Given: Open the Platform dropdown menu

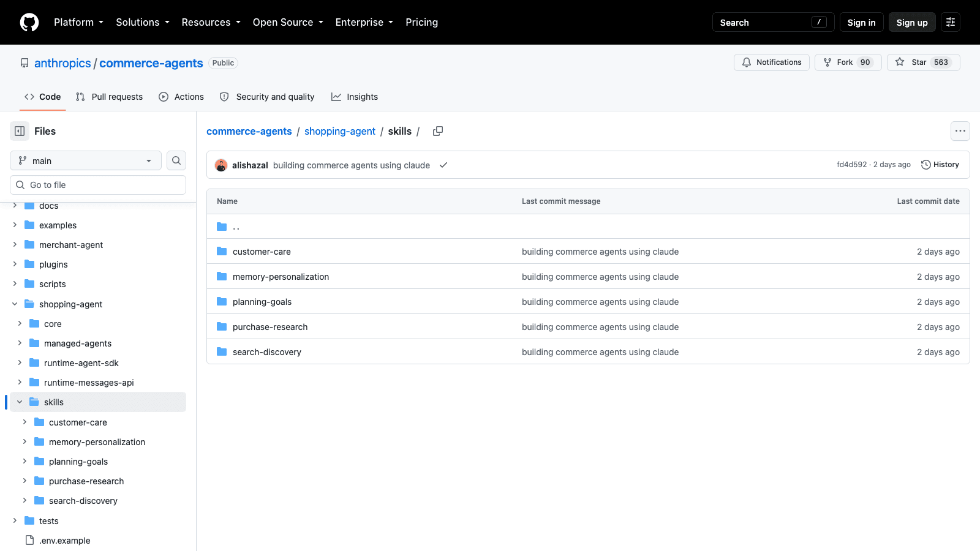Looking at the screenshot, I should pyautogui.click(x=78, y=22).
